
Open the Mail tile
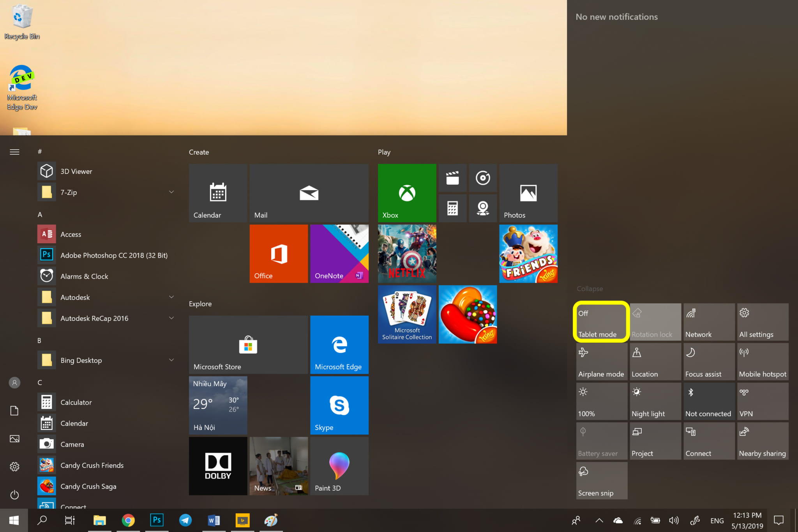(309, 193)
